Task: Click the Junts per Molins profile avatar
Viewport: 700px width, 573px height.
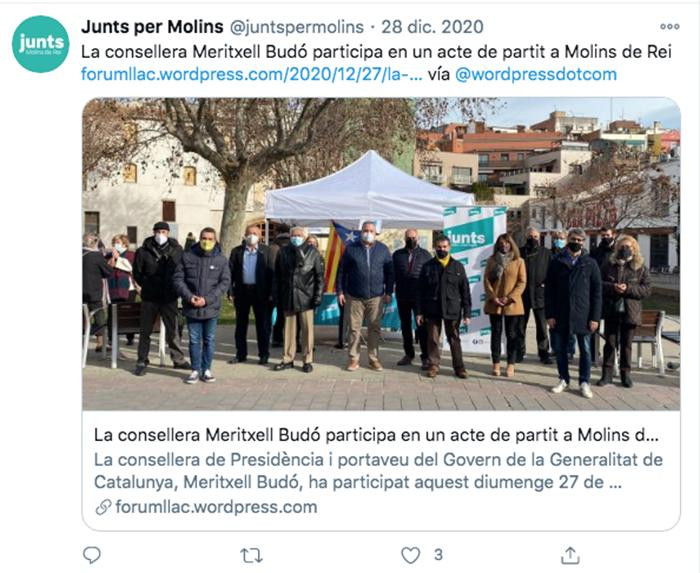Action: click(41, 44)
